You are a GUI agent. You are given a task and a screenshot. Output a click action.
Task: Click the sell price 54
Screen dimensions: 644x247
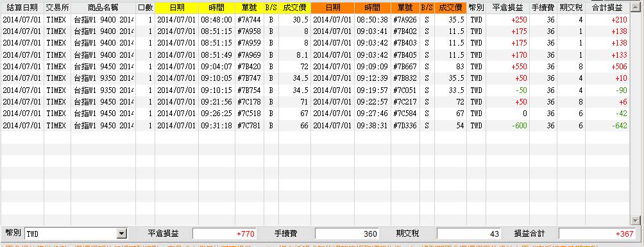[x=460, y=126]
